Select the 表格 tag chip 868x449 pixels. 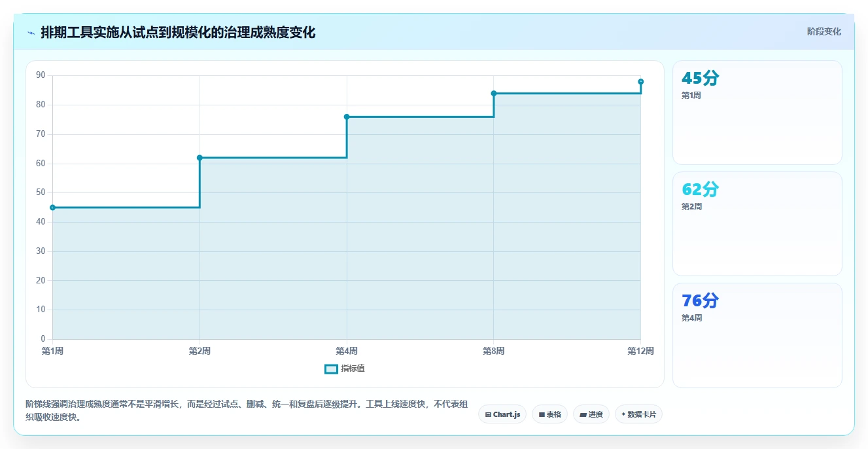tap(549, 414)
